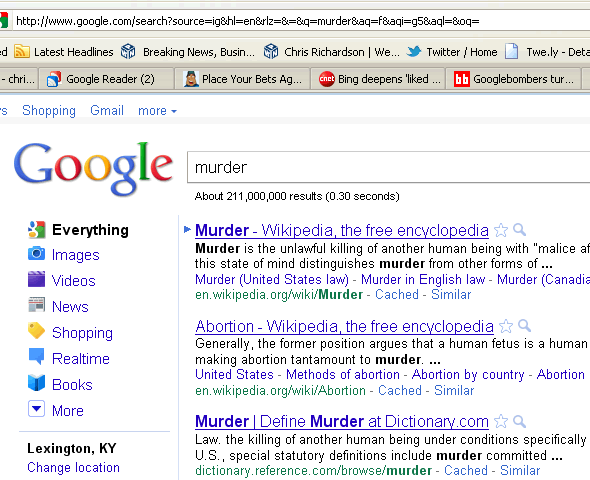This screenshot has height=480, width=590.
Task: Switch to the Googlebombers tab
Action: (x=514, y=79)
